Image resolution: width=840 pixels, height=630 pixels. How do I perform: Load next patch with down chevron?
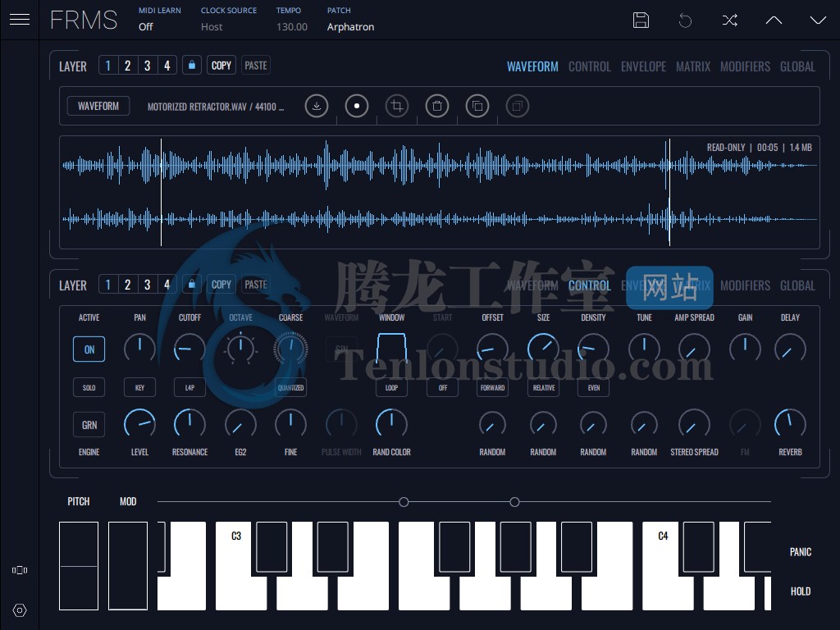point(818,21)
